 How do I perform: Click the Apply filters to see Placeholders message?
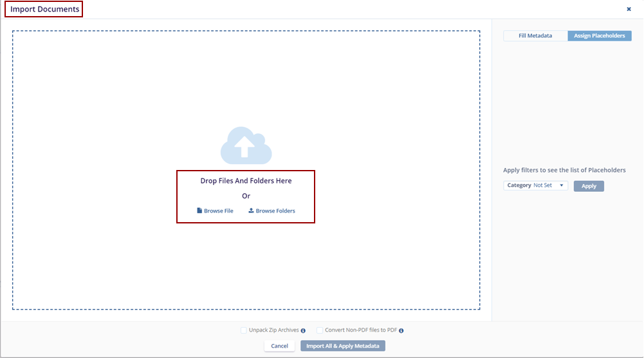pyautogui.click(x=564, y=171)
